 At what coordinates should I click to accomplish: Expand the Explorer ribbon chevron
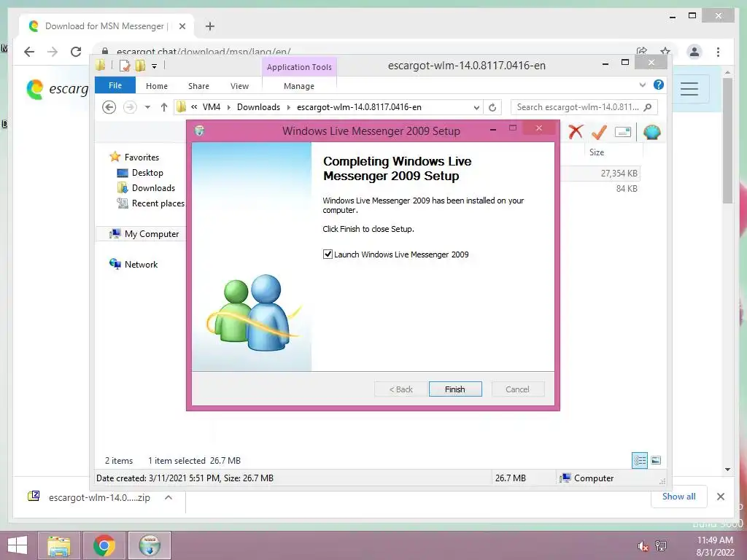pos(642,85)
